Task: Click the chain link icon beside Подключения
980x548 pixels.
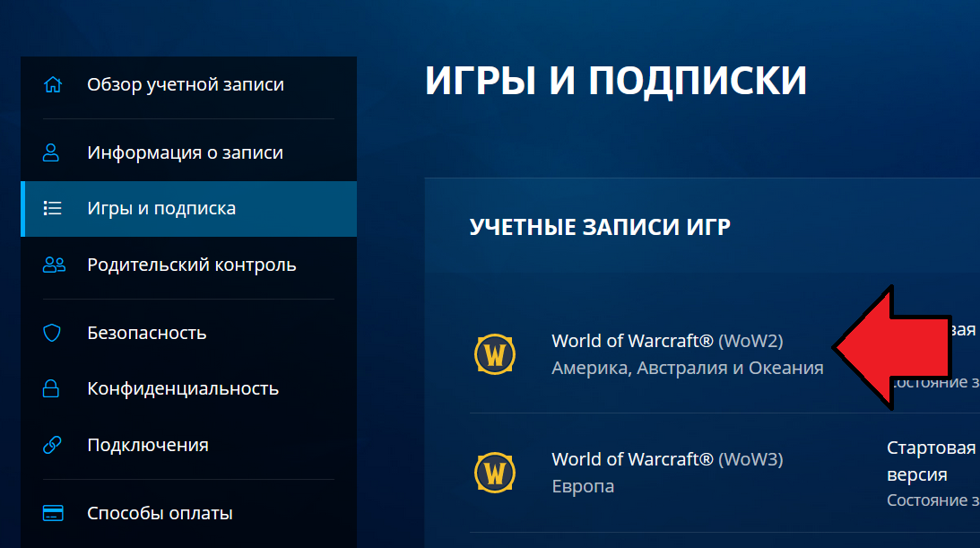Action: [52, 445]
